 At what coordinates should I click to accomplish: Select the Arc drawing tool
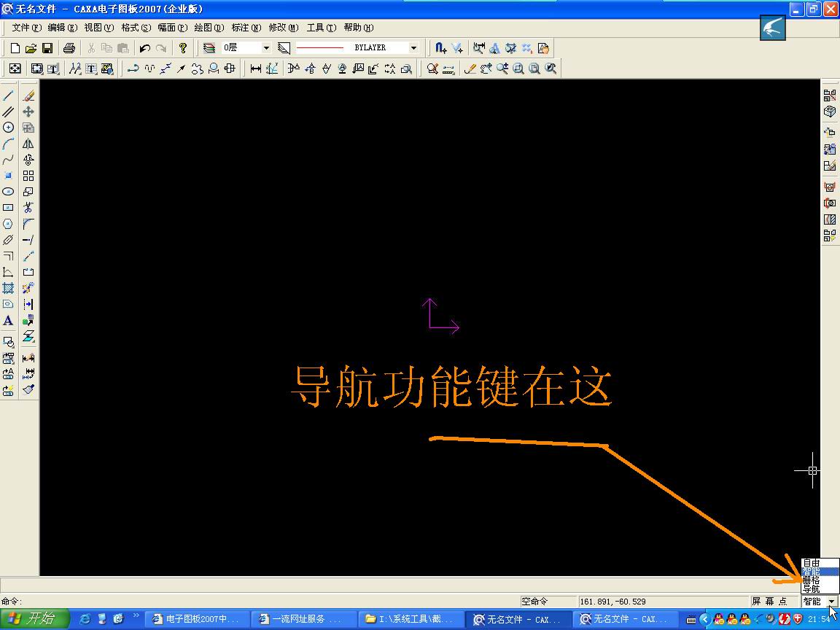click(x=8, y=144)
